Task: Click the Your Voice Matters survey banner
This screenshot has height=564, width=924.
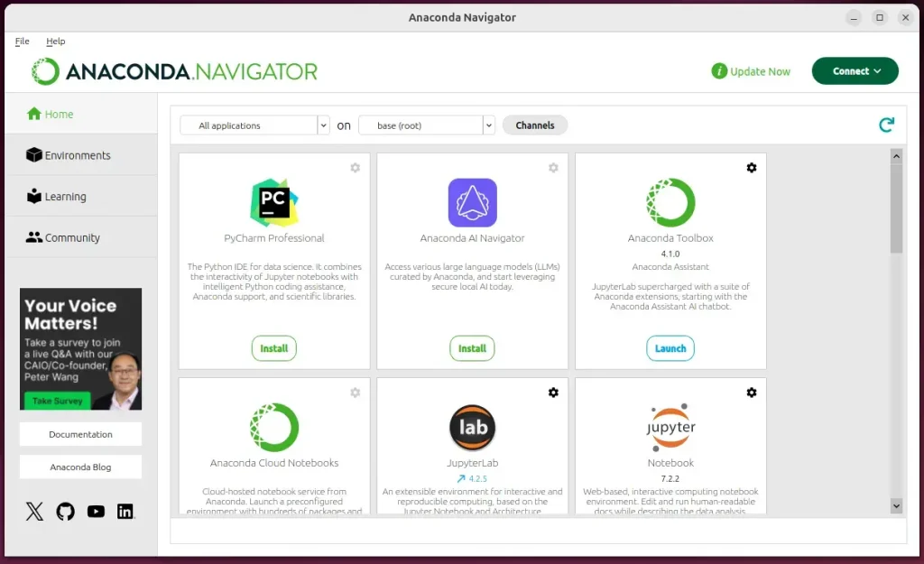Action: [x=80, y=349]
